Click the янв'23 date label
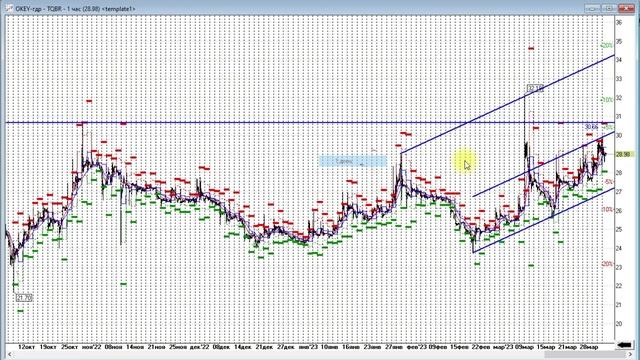Viewport: 640px width, 360px height. click(x=308, y=347)
